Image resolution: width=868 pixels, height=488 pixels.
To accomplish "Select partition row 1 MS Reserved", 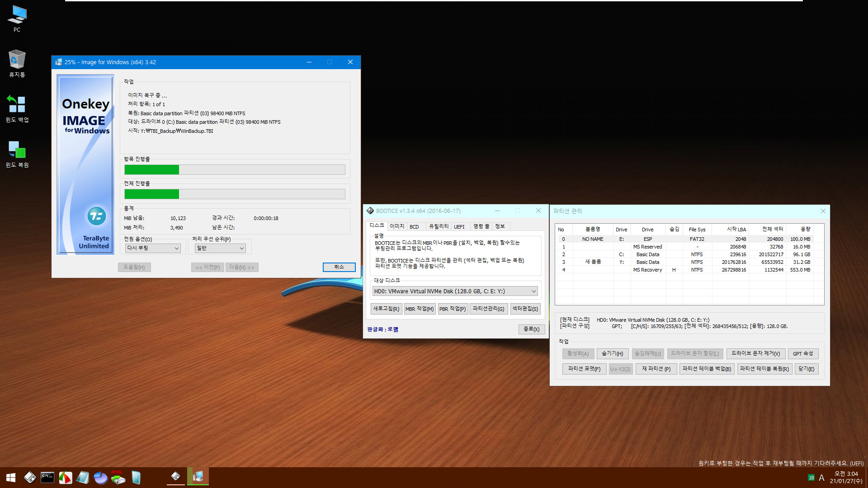I will (689, 247).
